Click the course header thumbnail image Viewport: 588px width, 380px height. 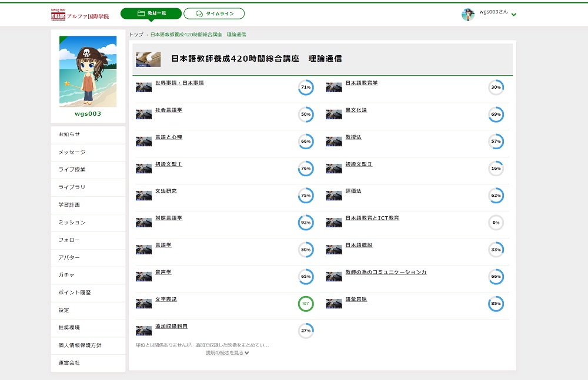(x=148, y=59)
